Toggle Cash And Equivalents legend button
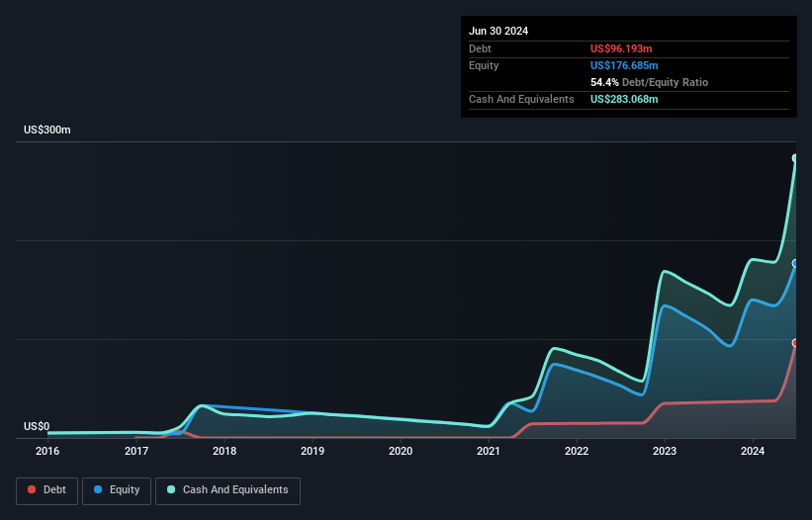812x520 pixels. (x=227, y=490)
